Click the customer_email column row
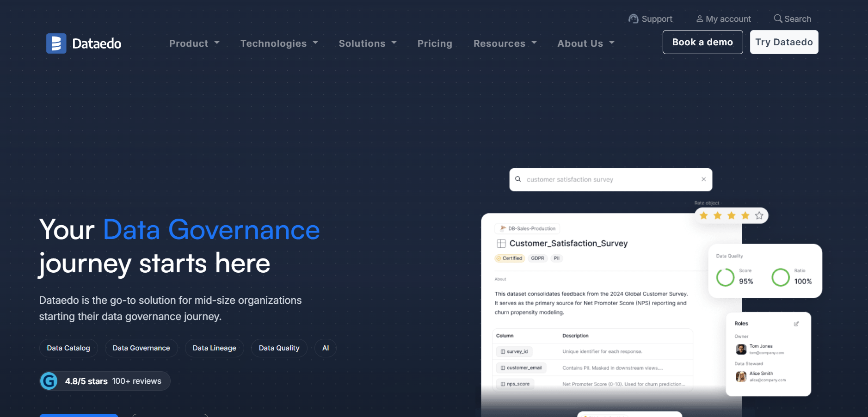This screenshot has height=417, width=868. point(593,368)
